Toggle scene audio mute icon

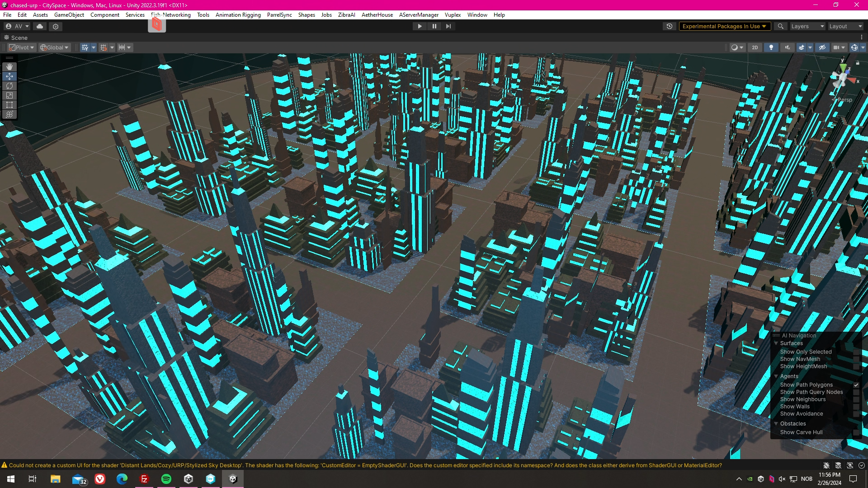click(x=788, y=47)
